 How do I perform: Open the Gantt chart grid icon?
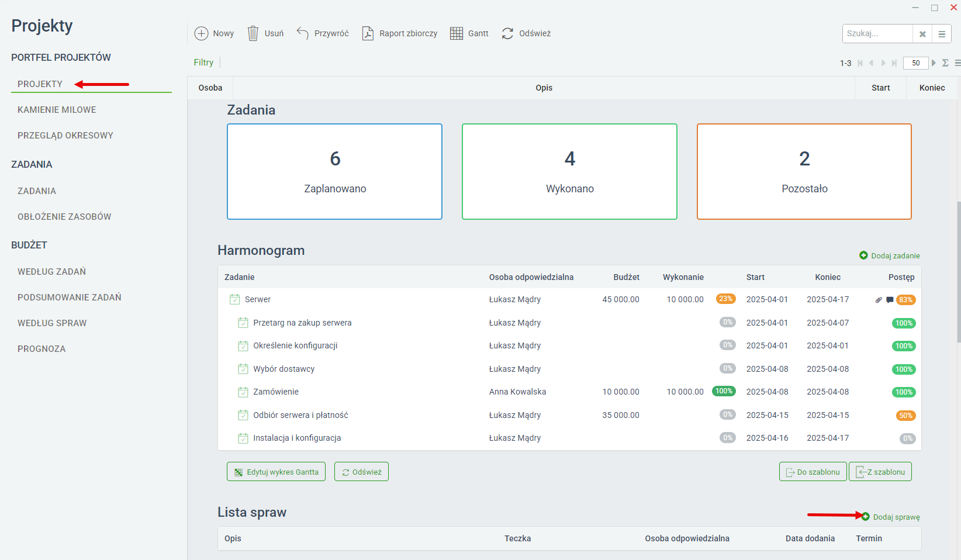(x=457, y=33)
